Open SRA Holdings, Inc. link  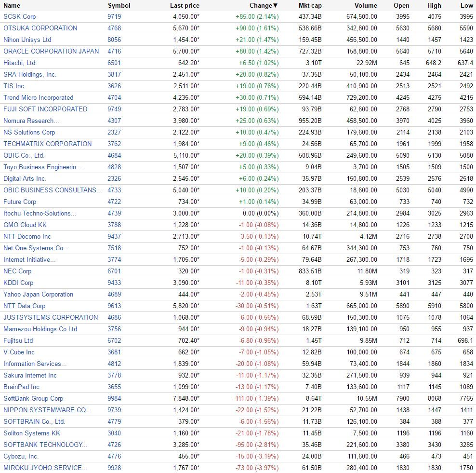coord(30,74)
